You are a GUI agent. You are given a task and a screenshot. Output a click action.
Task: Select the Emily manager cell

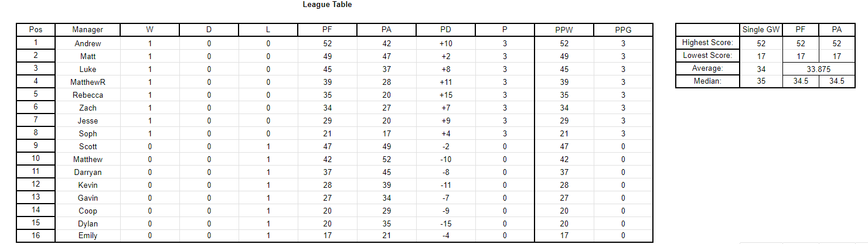(88, 236)
